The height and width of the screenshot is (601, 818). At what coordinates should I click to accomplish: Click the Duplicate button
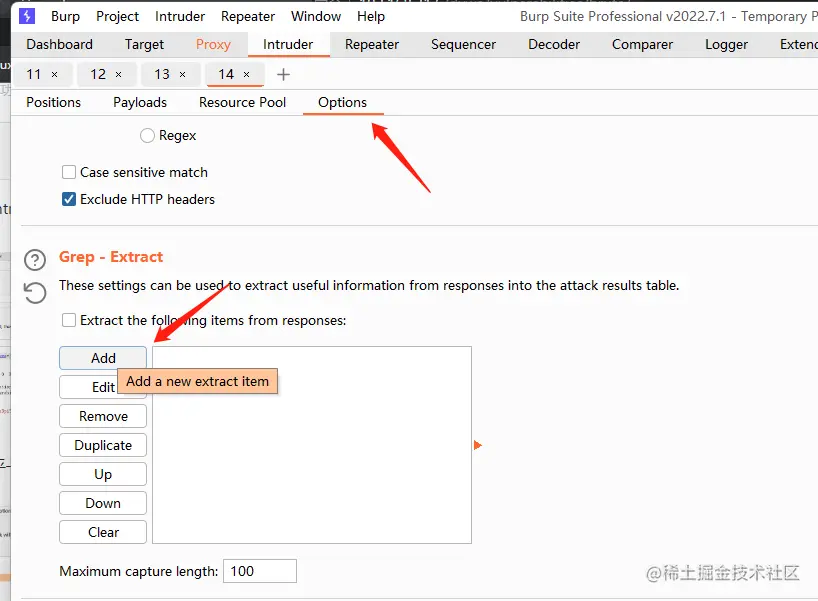pos(103,445)
